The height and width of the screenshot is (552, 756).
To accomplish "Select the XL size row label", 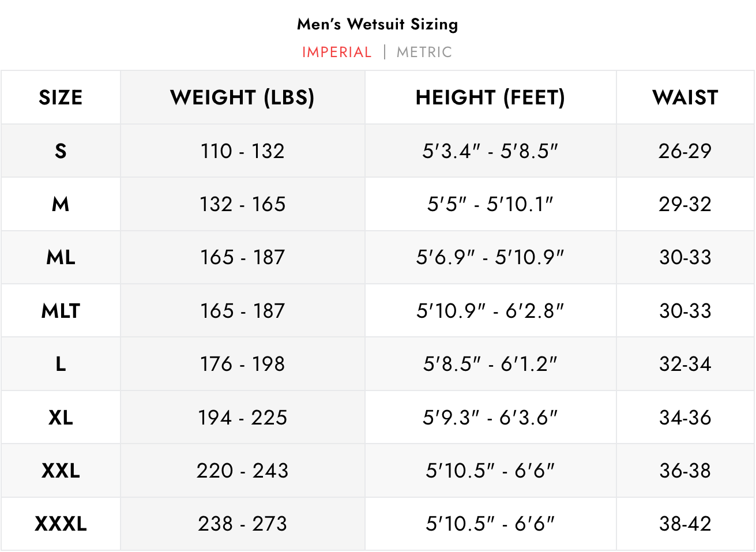I will click(x=61, y=418).
